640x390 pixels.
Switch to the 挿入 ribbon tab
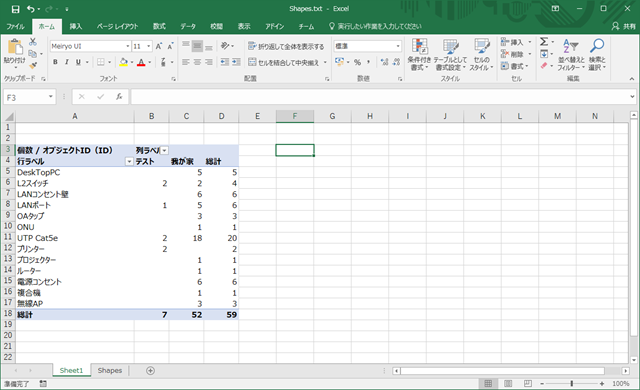click(x=76, y=27)
